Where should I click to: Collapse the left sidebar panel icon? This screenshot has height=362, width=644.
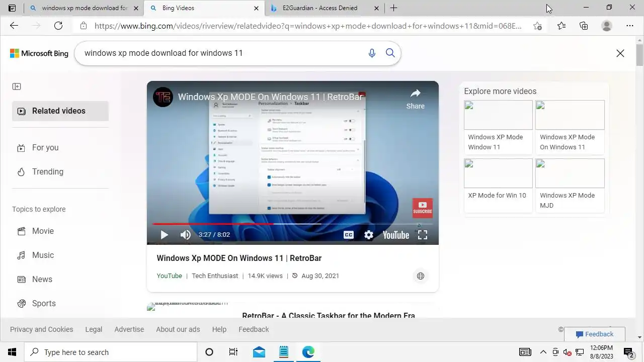[x=17, y=86]
